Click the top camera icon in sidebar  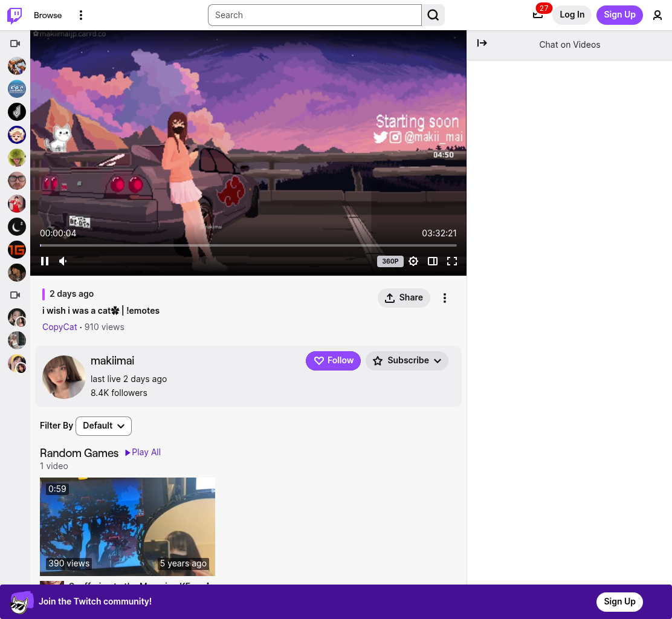[15, 44]
